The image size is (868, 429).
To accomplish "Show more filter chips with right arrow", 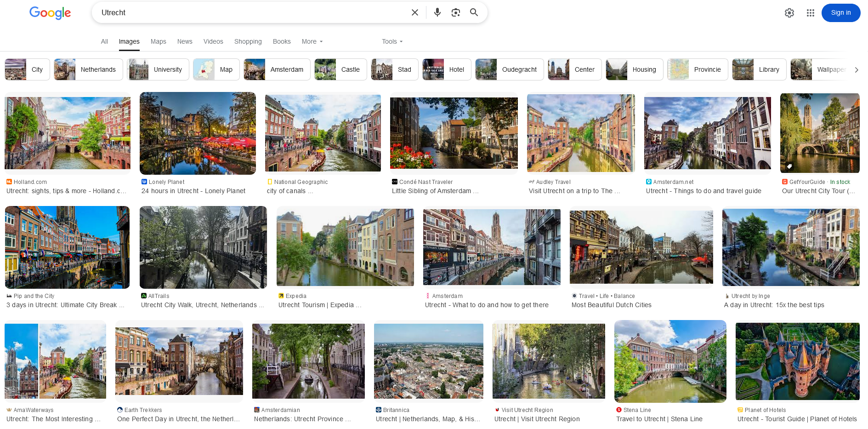I will [x=856, y=70].
